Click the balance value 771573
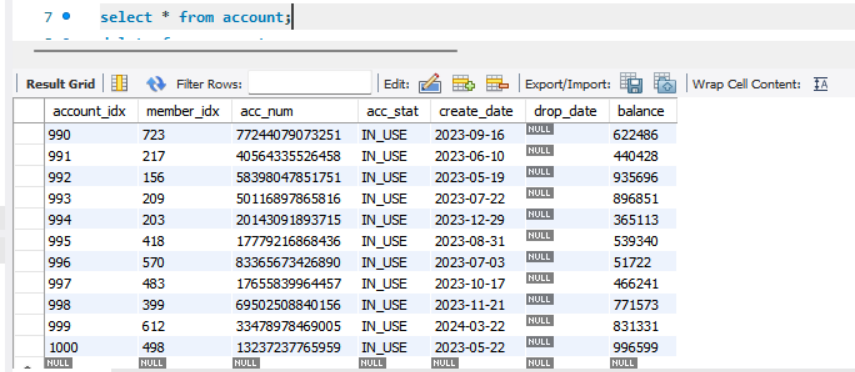 [643, 305]
